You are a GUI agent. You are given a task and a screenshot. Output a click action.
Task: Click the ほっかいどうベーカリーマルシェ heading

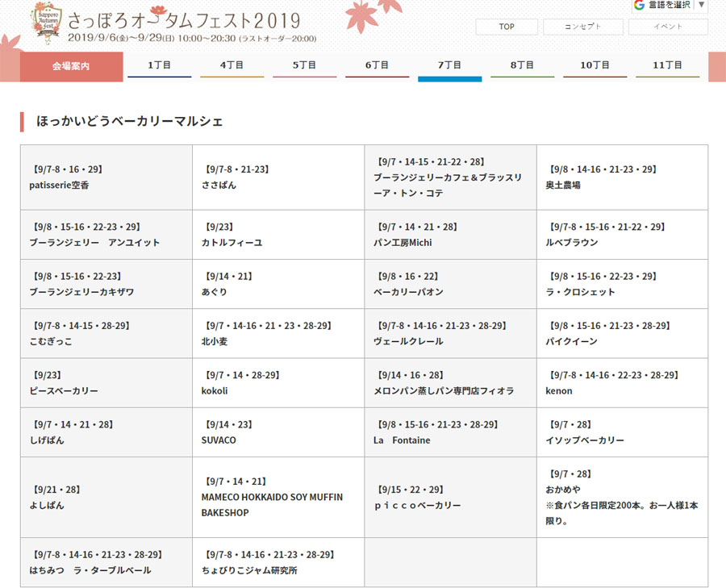click(130, 121)
